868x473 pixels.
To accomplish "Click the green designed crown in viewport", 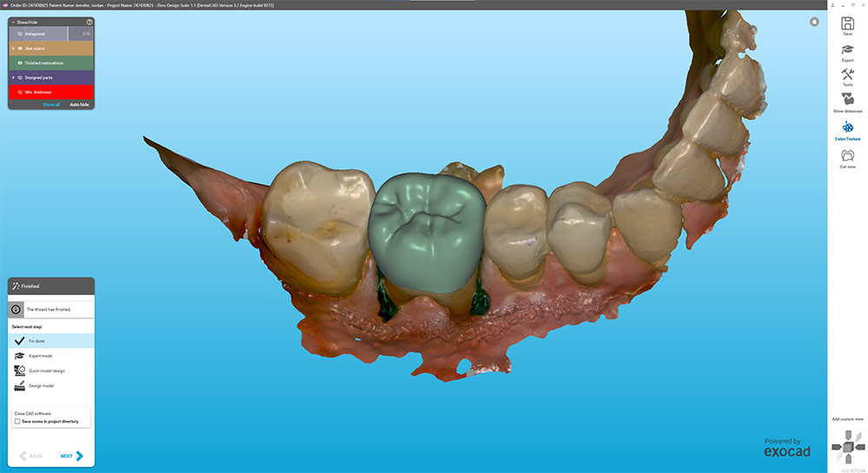I will [426, 233].
